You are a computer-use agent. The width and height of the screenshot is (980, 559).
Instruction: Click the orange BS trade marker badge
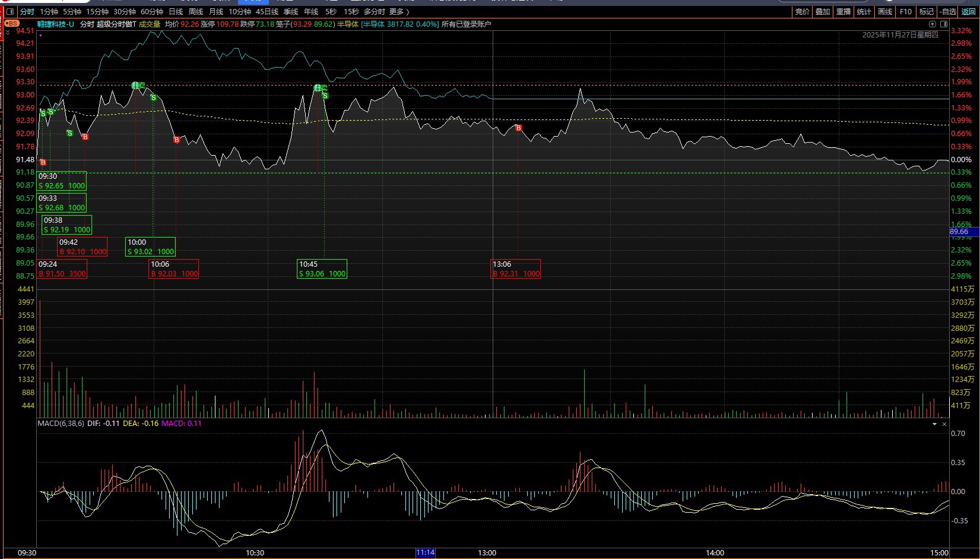[x=12, y=24]
